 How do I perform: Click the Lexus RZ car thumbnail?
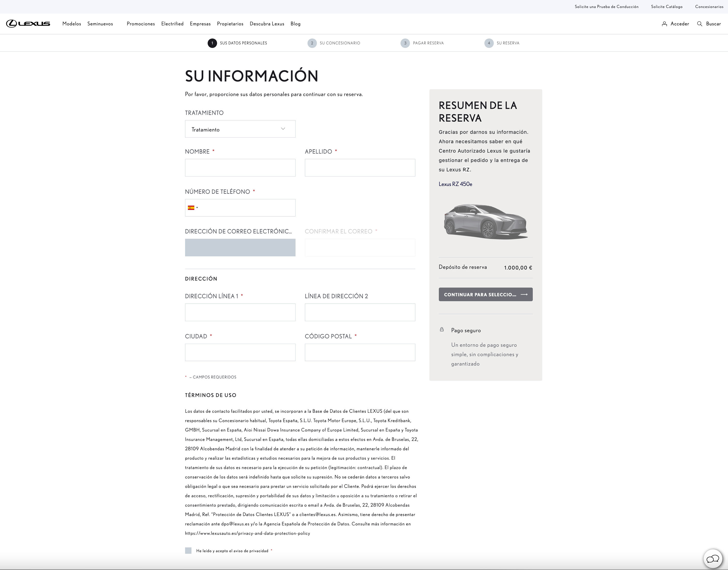coord(485,222)
